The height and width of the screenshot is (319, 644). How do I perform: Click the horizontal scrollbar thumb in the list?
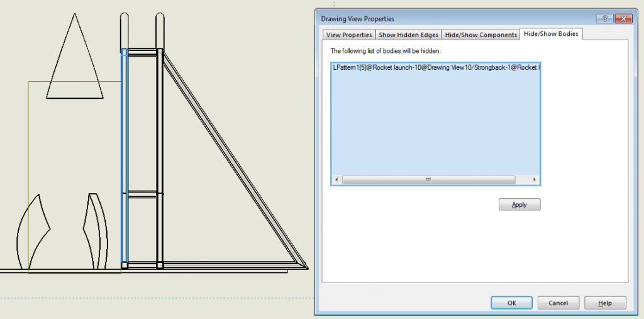(428, 180)
